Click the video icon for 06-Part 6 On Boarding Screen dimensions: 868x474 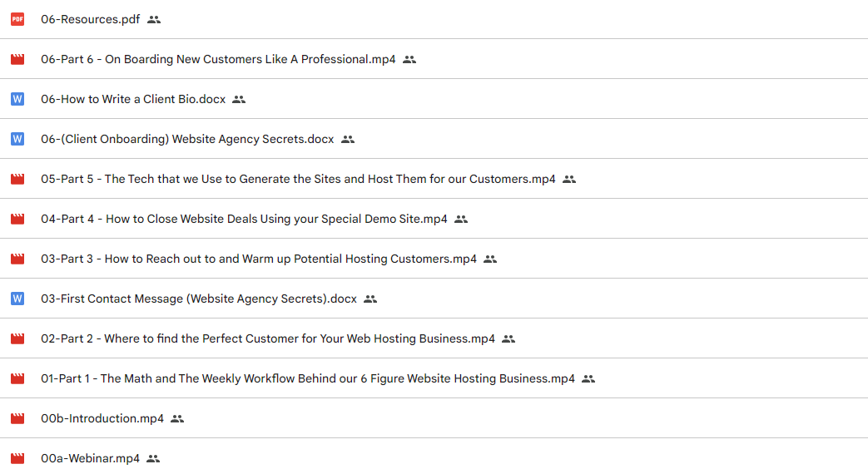pyautogui.click(x=17, y=59)
